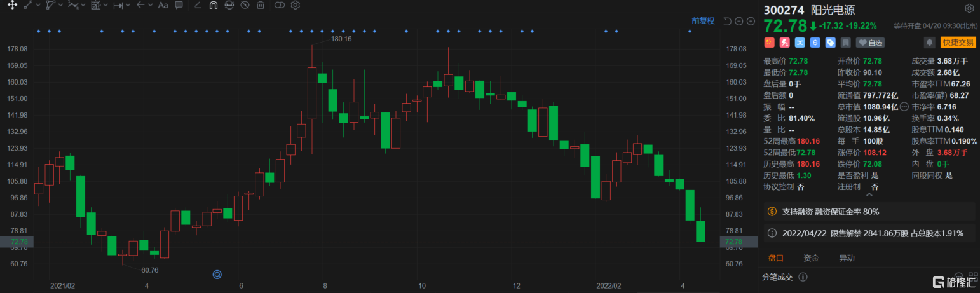Click the 支持融资 margin financing notice
This screenshot has height=293, width=980.
[x=869, y=211]
